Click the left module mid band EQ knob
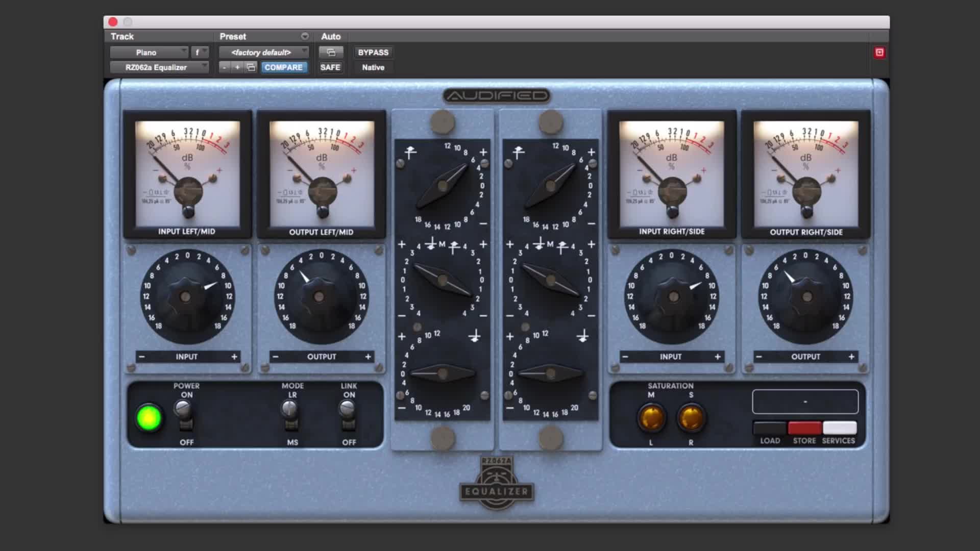Screen dimensions: 980x551 pyautogui.click(x=443, y=280)
